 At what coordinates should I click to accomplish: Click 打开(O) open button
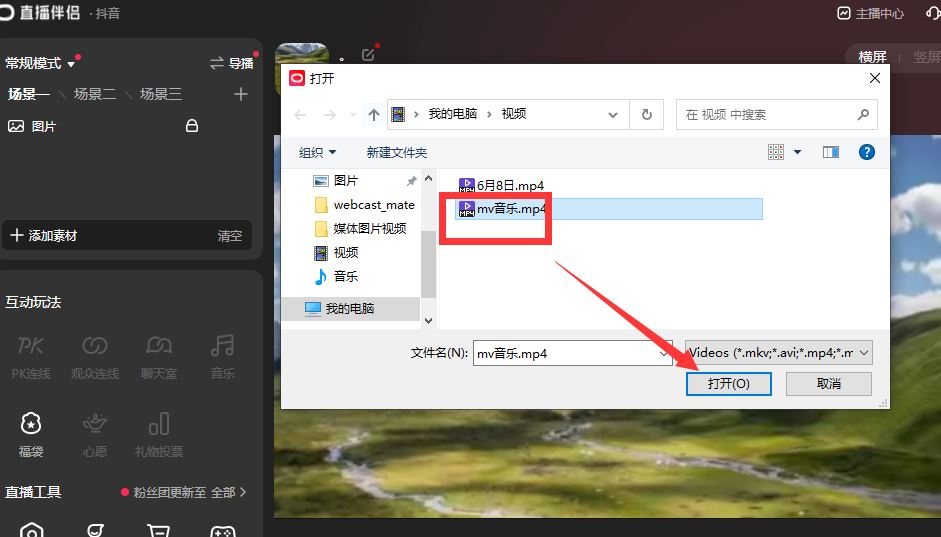729,384
